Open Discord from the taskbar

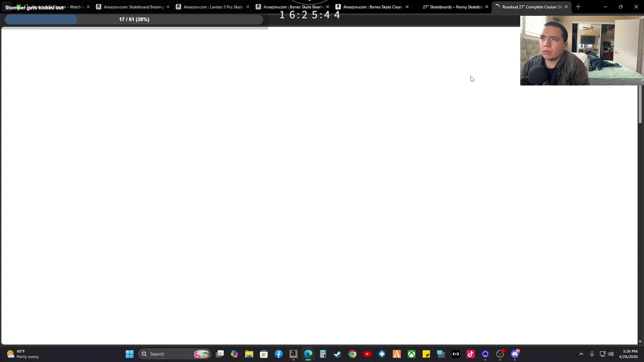point(515,354)
